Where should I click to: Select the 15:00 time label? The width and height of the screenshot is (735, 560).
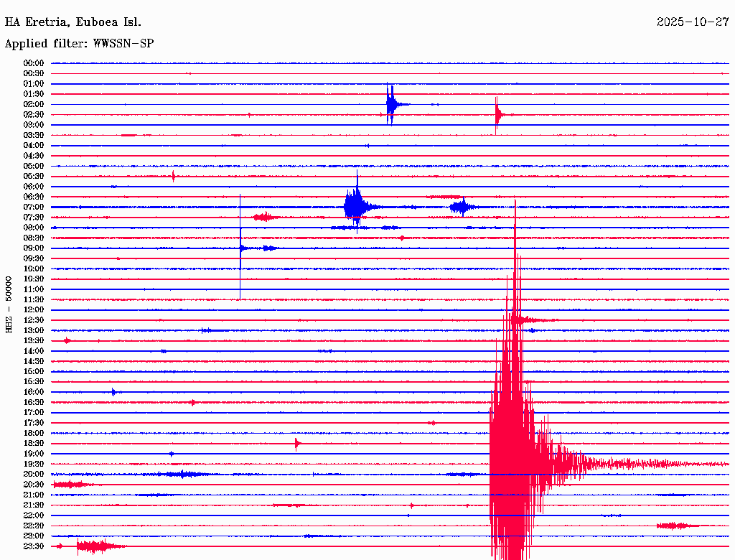[x=34, y=371]
